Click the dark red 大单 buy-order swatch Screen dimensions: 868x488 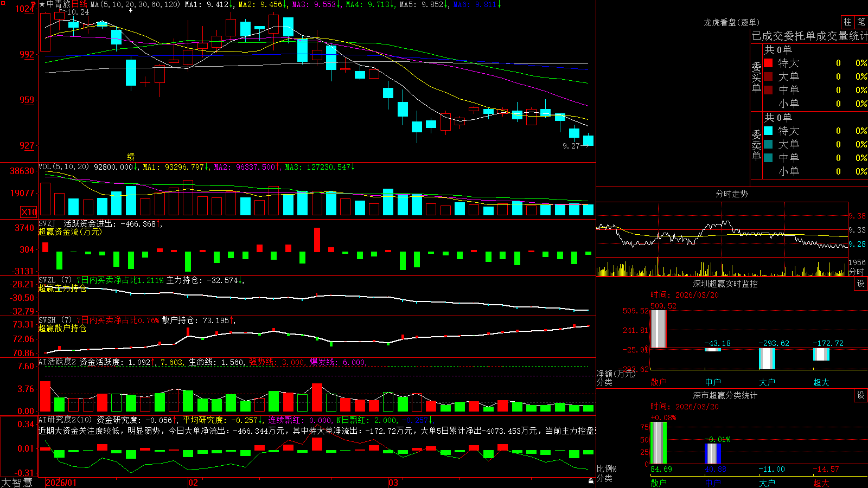(x=768, y=76)
